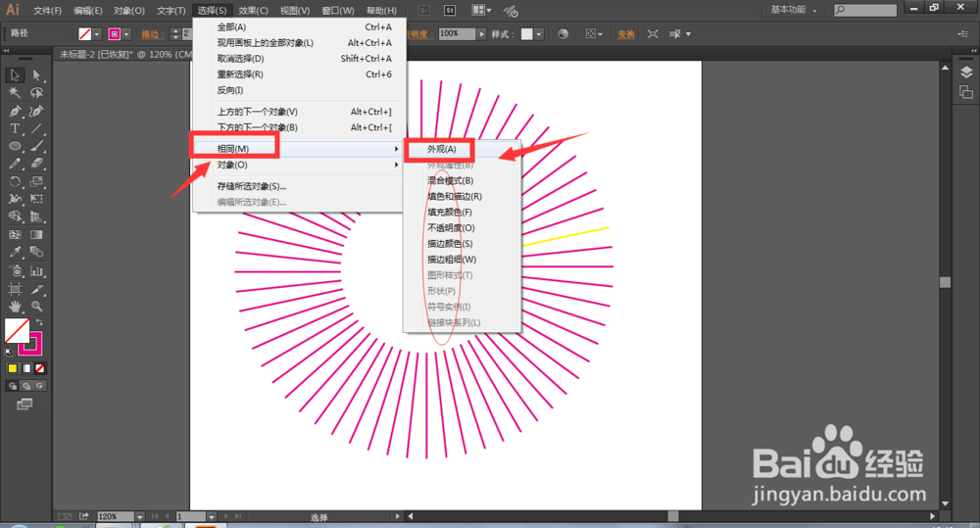Open the Layers panel icon
The height and width of the screenshot is (528, 980).
tap(966, 72)
